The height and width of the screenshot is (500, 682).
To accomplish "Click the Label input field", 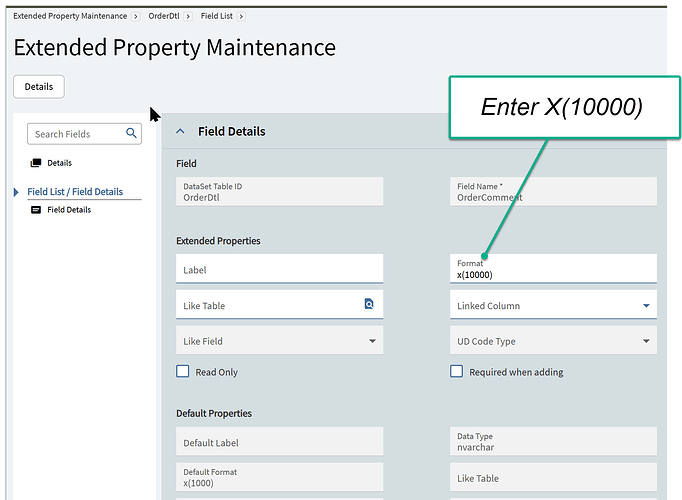I will tap(279, 270).
